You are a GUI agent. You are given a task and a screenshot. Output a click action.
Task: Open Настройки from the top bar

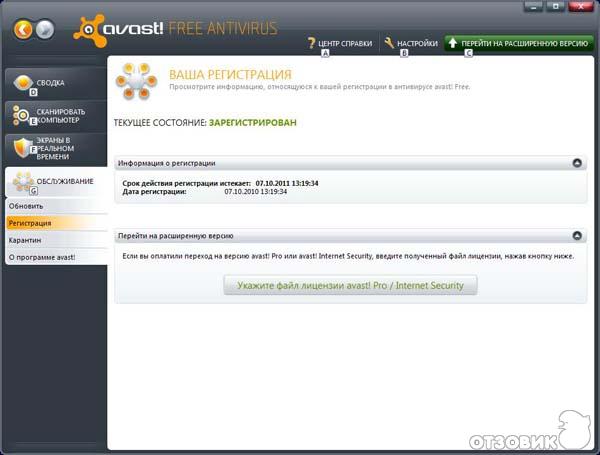tap(418, 44)
